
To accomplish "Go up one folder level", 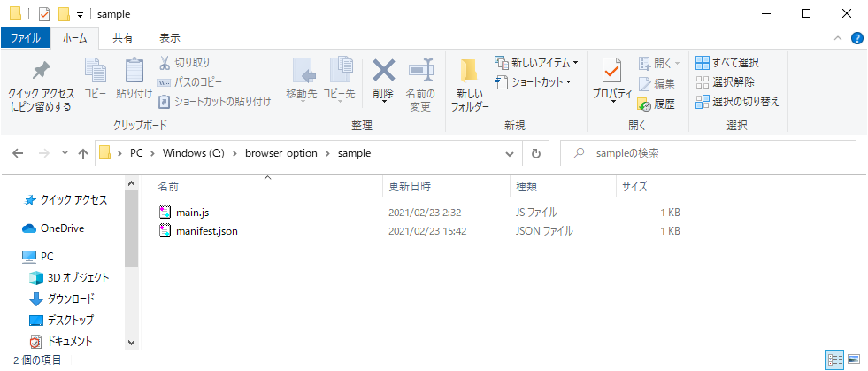I will point(83,154).
